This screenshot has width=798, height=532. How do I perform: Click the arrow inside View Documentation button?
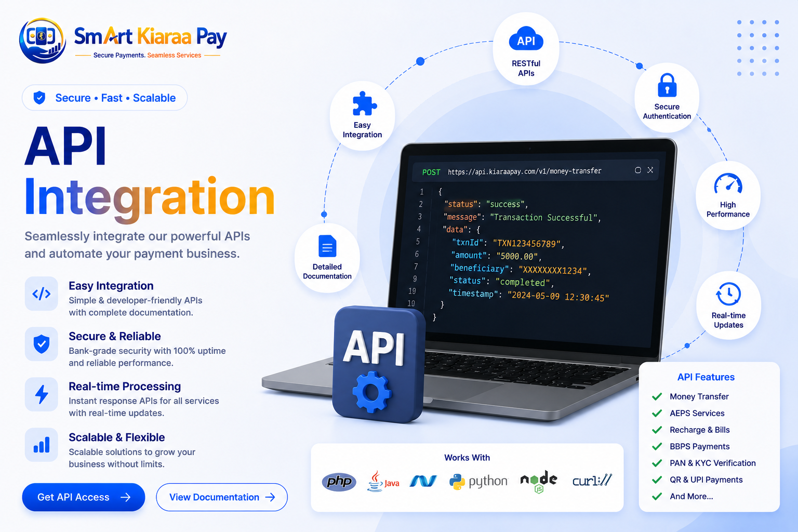pyautogui.click(x=270, y=497)
